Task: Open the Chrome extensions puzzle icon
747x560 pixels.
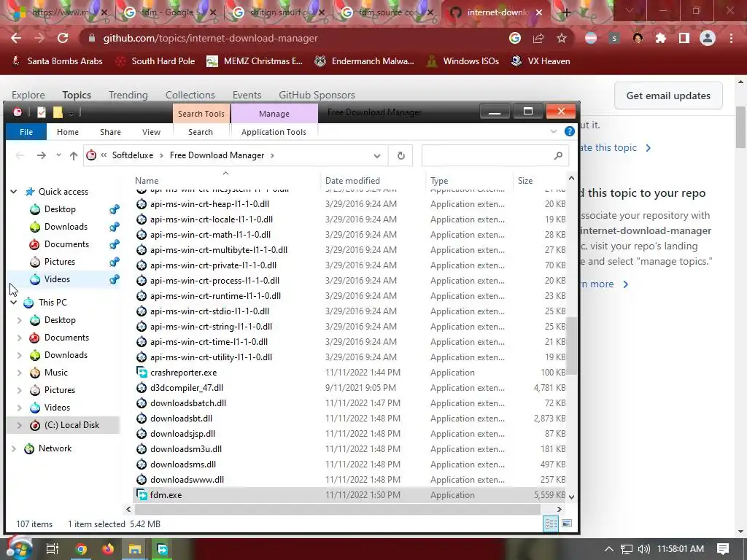Action: click(x=661, y=38)
